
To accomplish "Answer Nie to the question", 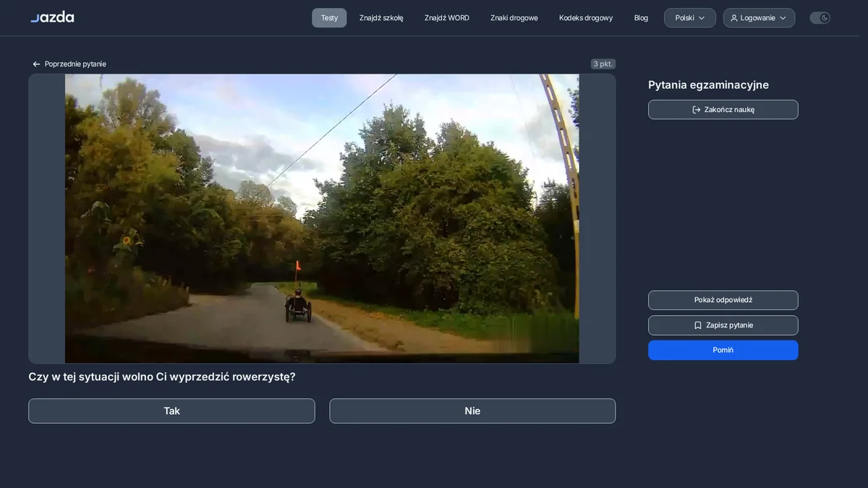I will 472,411.
